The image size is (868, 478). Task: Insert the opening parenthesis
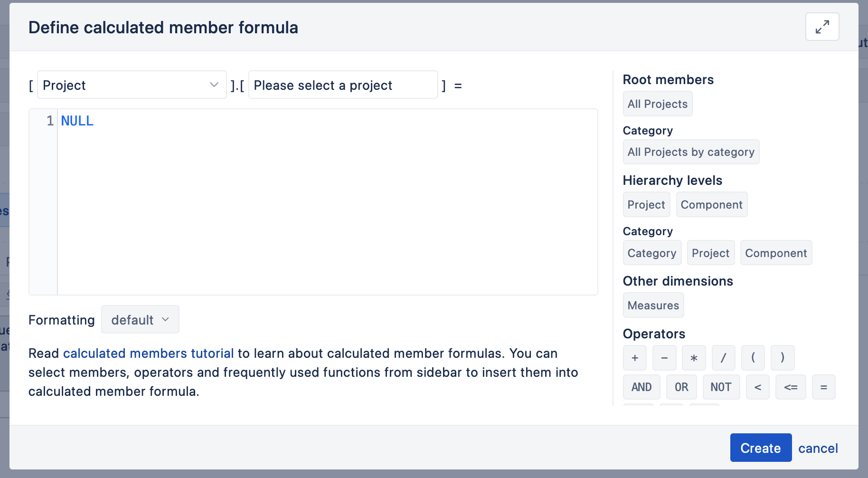753,358
